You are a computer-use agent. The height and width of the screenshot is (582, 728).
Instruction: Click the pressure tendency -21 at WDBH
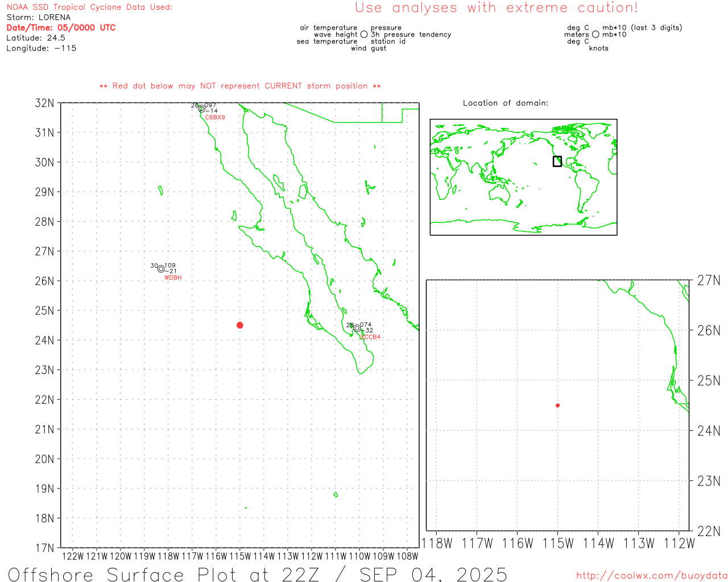tap(171, 271)
